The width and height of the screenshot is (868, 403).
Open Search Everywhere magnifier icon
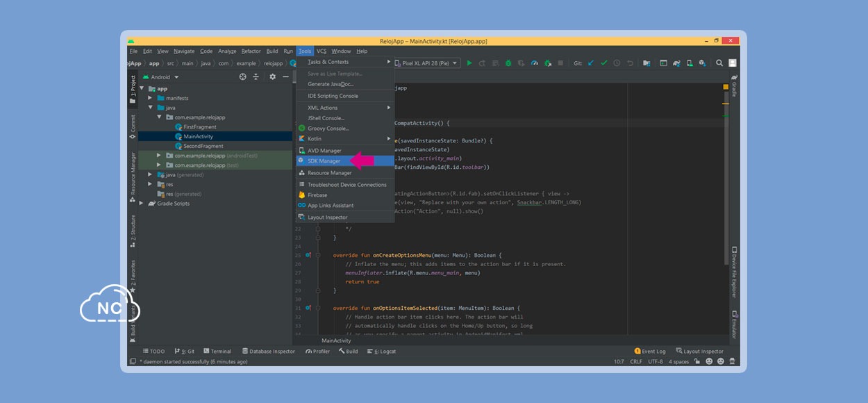point(719,63)
